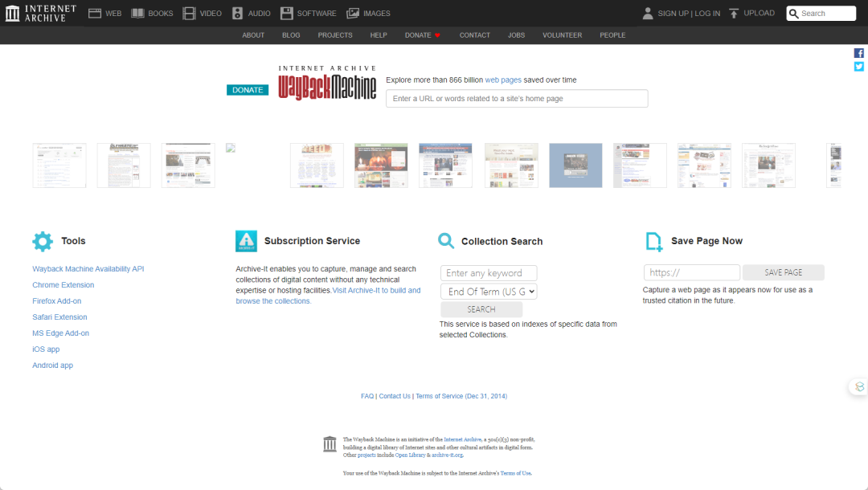Click the Facebook share icon
Screen dimensions: 868x490
858,53
